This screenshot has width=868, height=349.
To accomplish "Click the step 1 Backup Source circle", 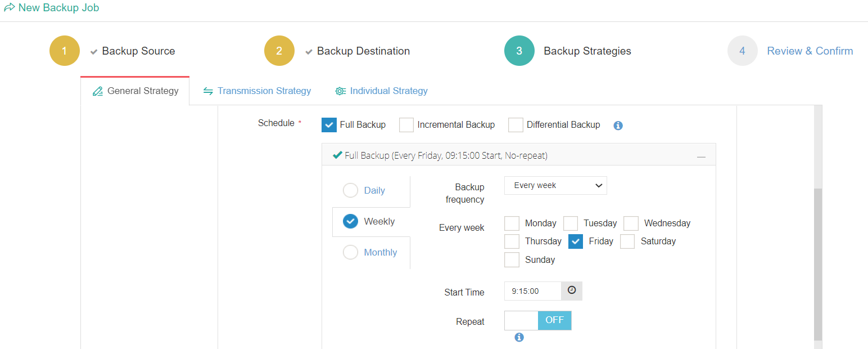I will click(x=65, y=51).
